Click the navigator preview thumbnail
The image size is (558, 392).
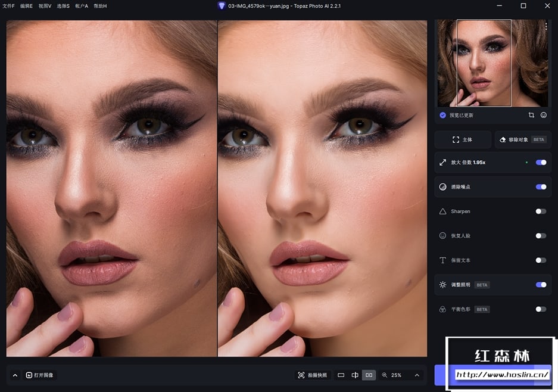493,63
